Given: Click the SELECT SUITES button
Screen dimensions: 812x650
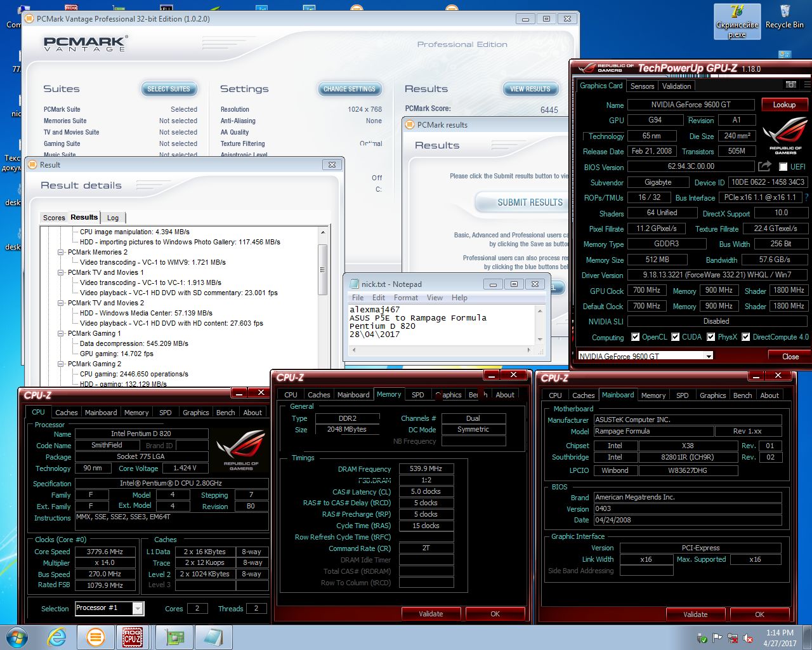Looking at the screenshot, I should (x=169, y=89).
